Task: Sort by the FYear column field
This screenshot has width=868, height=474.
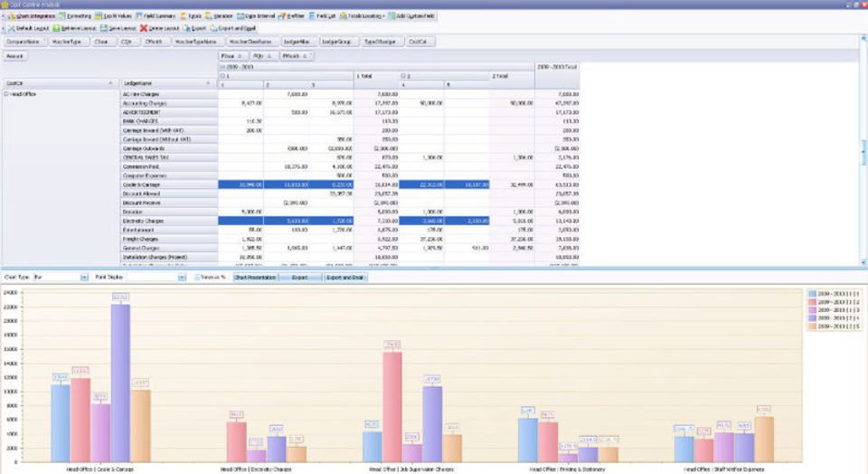Action: pyautogui.click(x=232, y=56)
